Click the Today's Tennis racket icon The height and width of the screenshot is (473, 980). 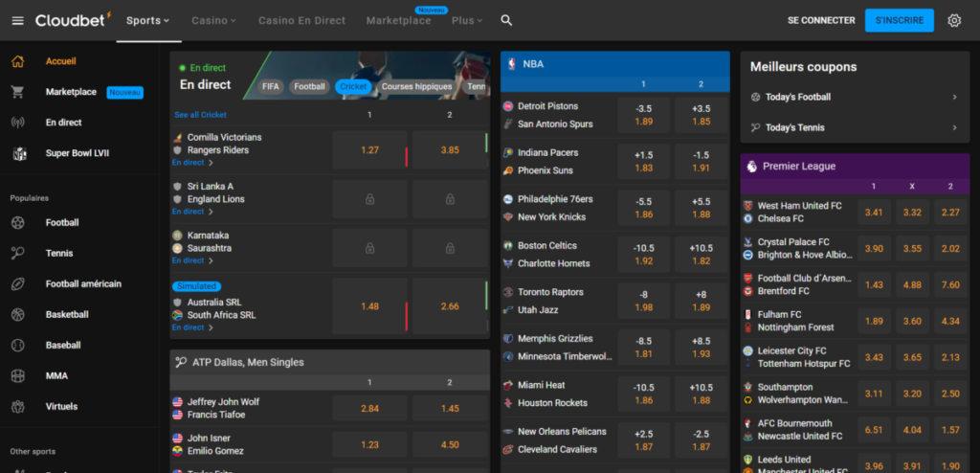point(756,127)
